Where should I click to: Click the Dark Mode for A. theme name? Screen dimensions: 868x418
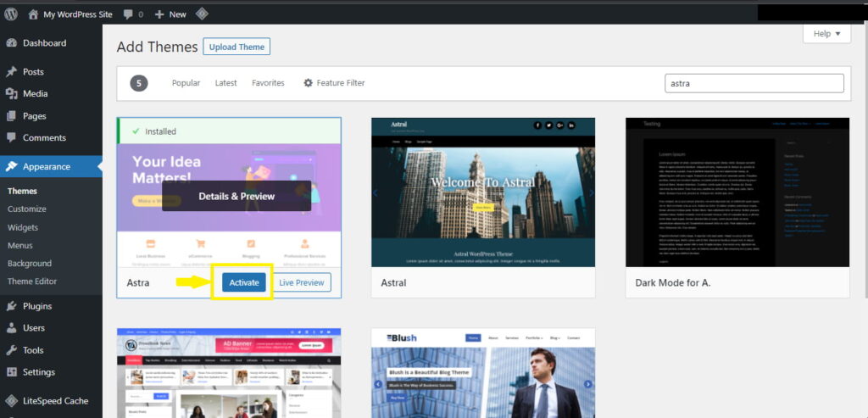[673, 282]
